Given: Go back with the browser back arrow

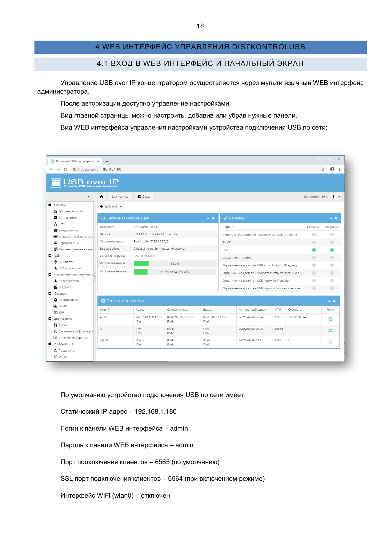Looking at the screenshot, I should coord(51,169).
